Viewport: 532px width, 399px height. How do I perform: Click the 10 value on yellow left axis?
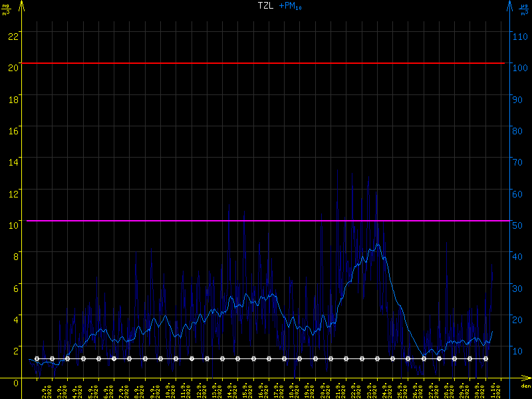coord(11,225)
